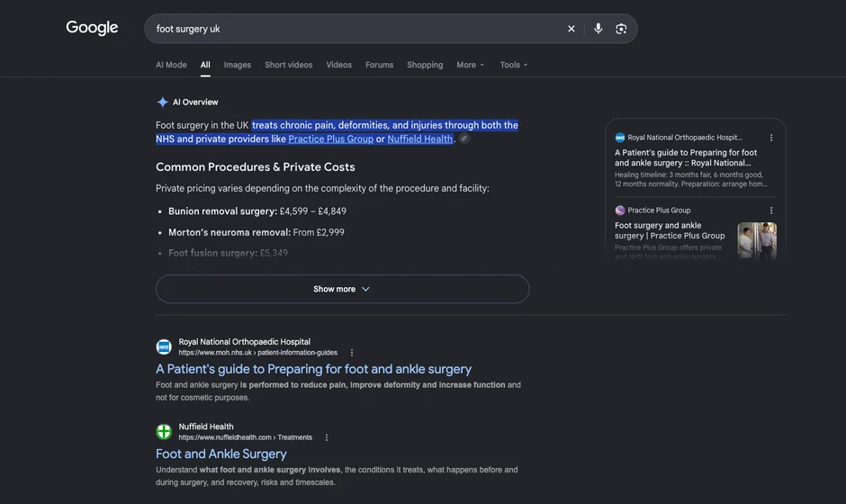Open Nuffield Health link in overview
The height and width of the screenshot is (504, 846).
419,139
